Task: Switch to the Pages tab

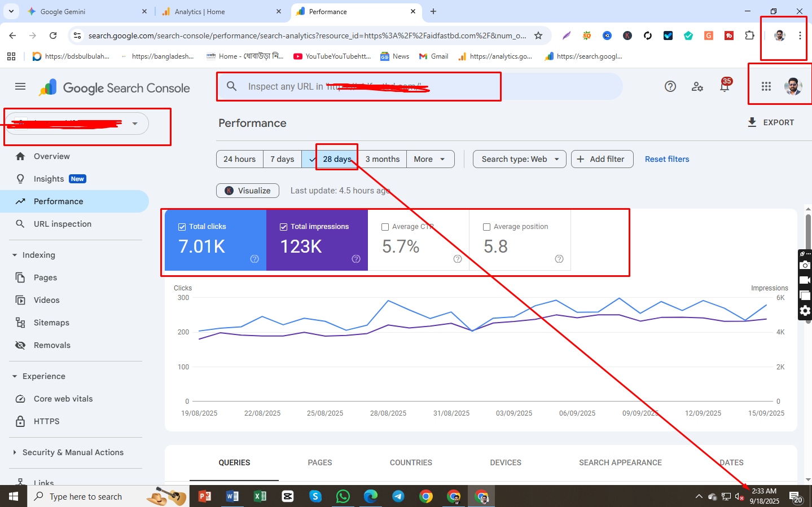Action: click(x=319, y=462)
